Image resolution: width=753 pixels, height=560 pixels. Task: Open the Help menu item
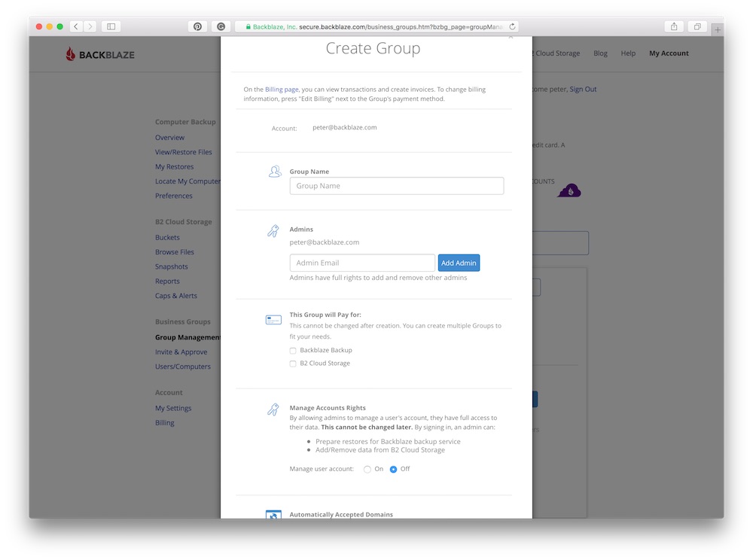[x=628, y=53]
